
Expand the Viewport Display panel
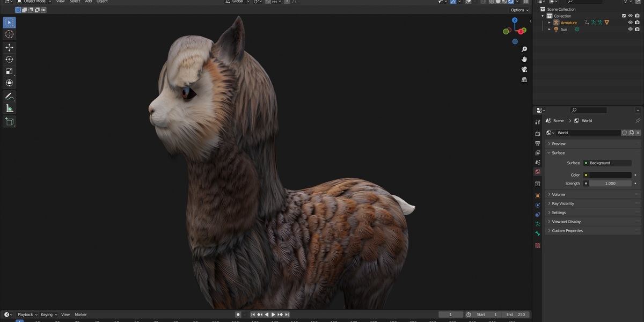click(593, 222)
